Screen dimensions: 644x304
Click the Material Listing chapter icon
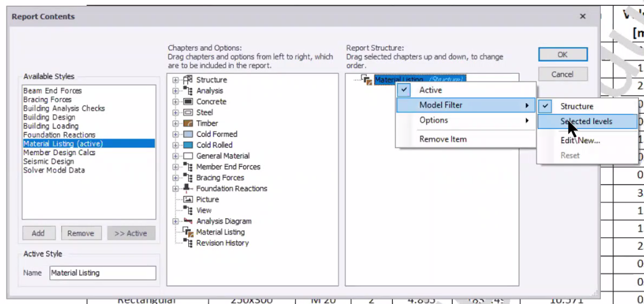coord(188,232)
